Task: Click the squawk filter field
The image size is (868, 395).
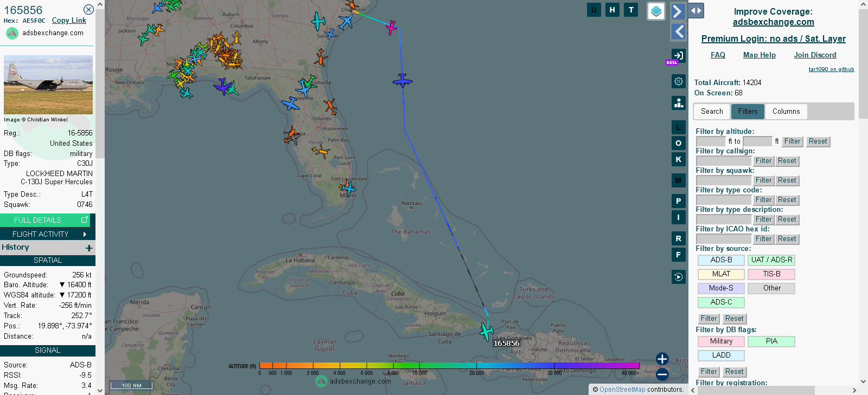Action: [724, 180]
